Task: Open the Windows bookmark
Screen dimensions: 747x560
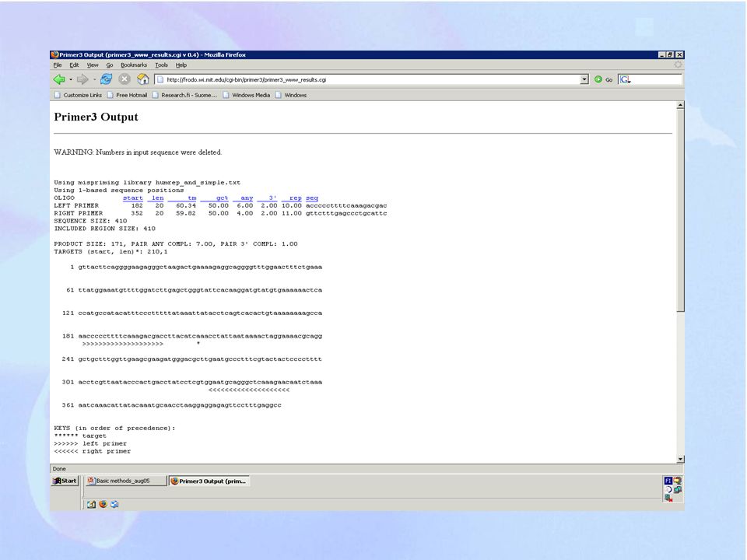Action: (291, 95)
